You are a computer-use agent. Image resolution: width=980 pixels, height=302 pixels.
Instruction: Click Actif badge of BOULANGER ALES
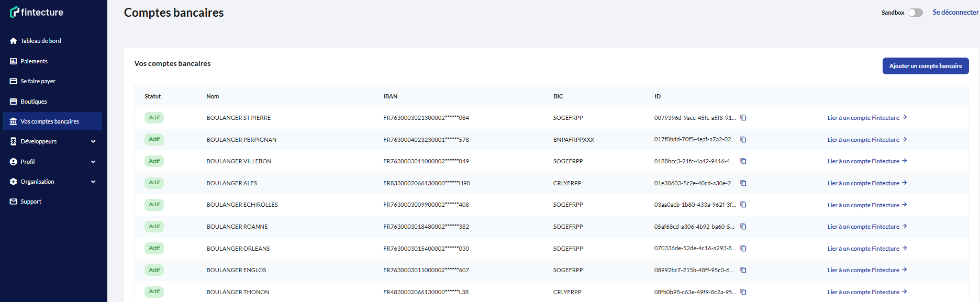154,183
